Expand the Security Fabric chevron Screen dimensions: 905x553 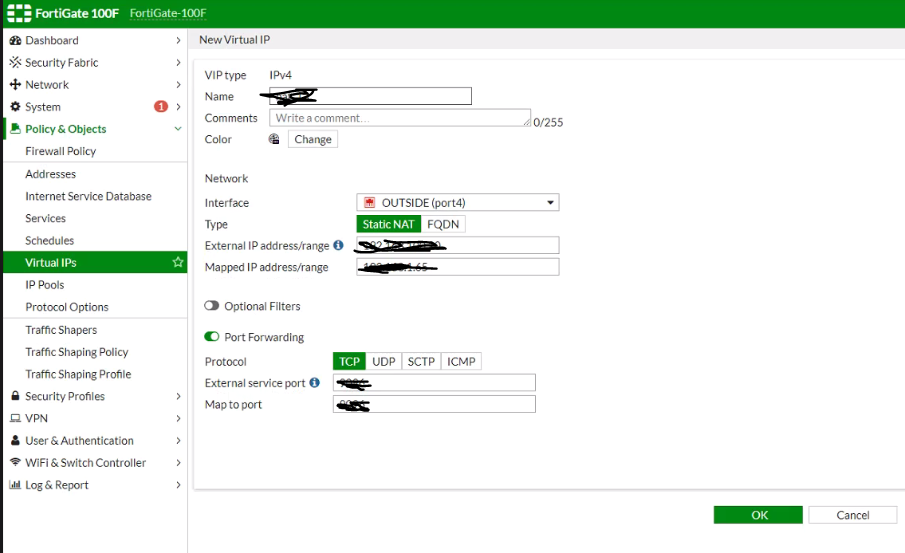pos(178,62)
